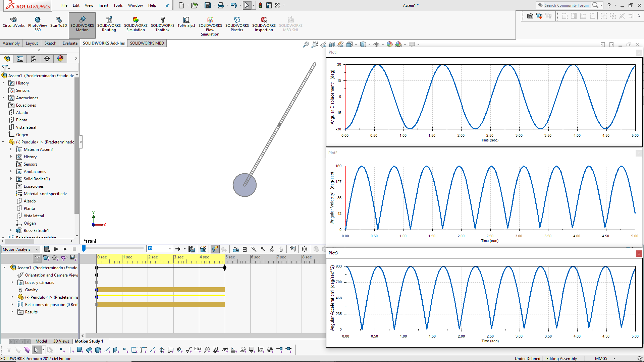Open Motion Study Properties gear
Viewport: 644px width, 362px height.
[305, 249]
